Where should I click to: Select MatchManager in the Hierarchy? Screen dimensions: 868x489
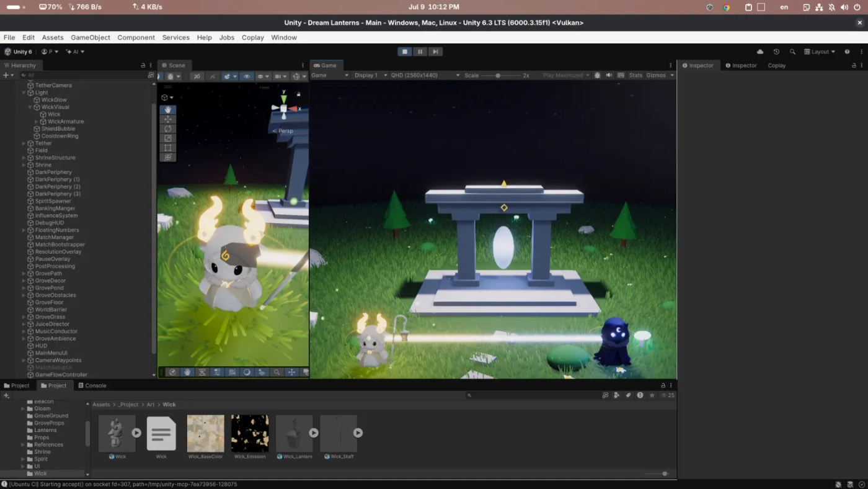pyautogui.click(x=55, y=237)
